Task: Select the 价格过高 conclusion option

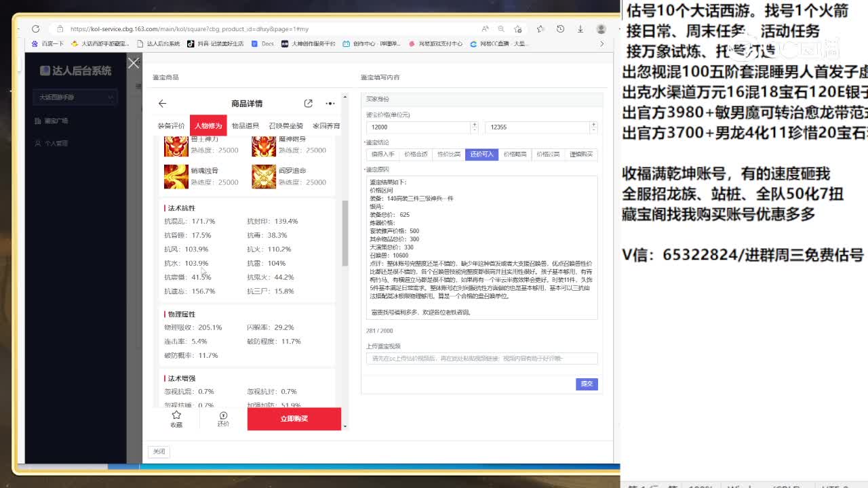Action: point(548,155)
